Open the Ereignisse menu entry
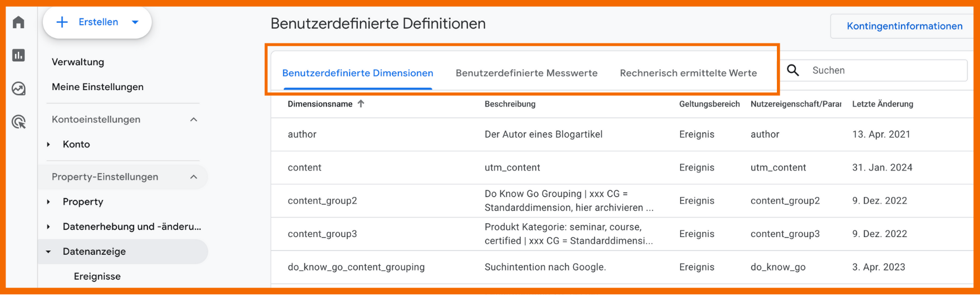The image size is (980, 296). (x=97, y=277)
